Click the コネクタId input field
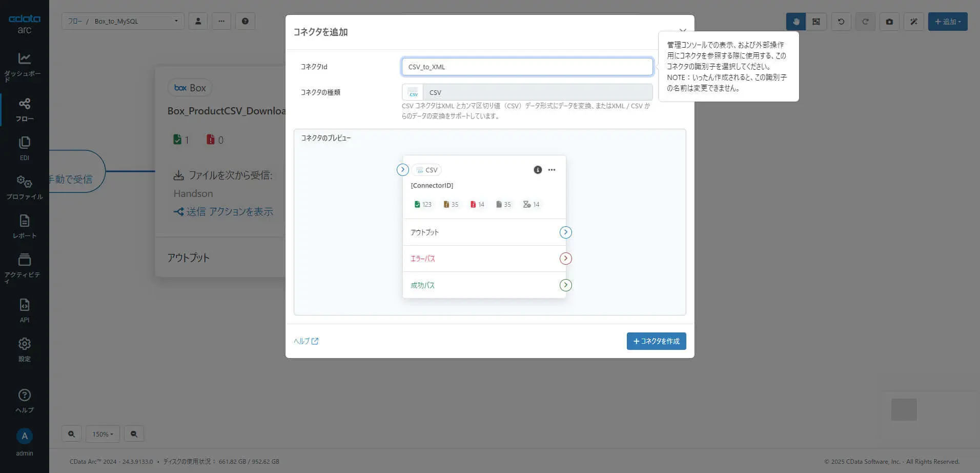This screenshot has height=473, width=980. pos(527,67)
